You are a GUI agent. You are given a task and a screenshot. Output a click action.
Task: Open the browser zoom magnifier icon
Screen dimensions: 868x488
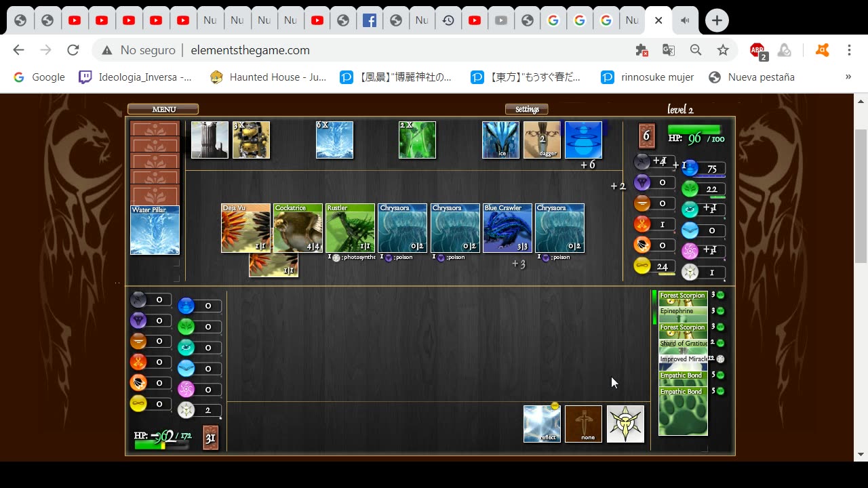[x=696, y=50]
